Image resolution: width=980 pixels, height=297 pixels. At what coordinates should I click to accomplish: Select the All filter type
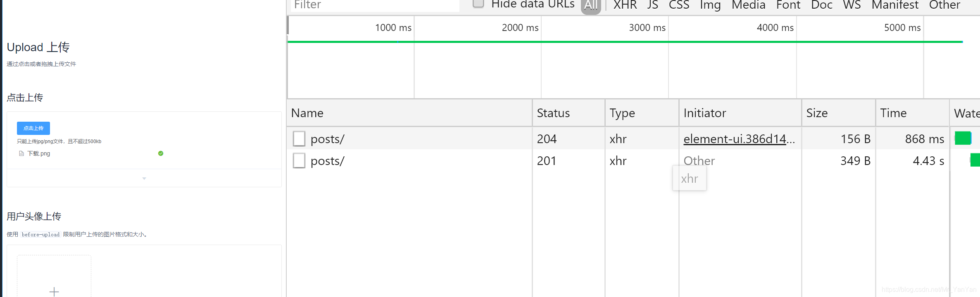(x=590, y=5)
